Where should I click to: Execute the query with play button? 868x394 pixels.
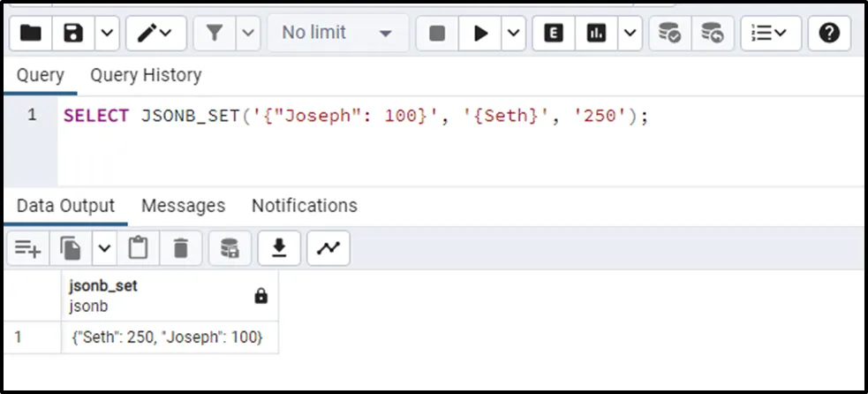click(480, 34)
